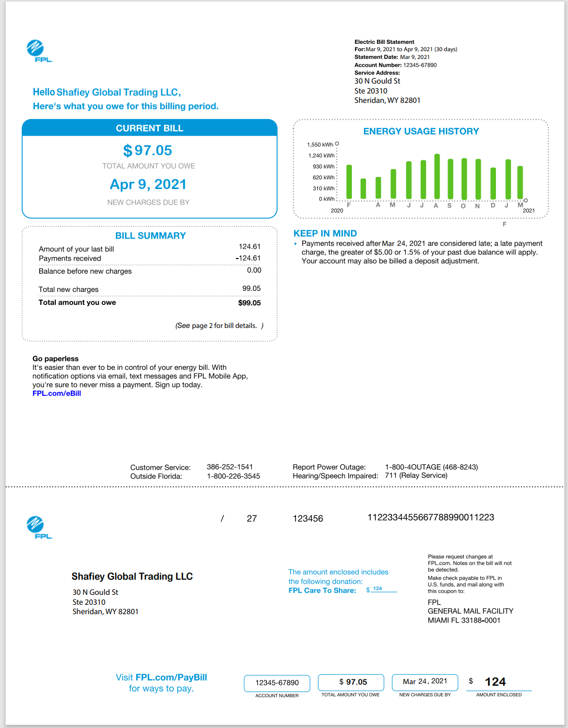This screenshot has height=728, width=568.
Task: Select the "99.05" total new charges value
Action: pos(252,288)
